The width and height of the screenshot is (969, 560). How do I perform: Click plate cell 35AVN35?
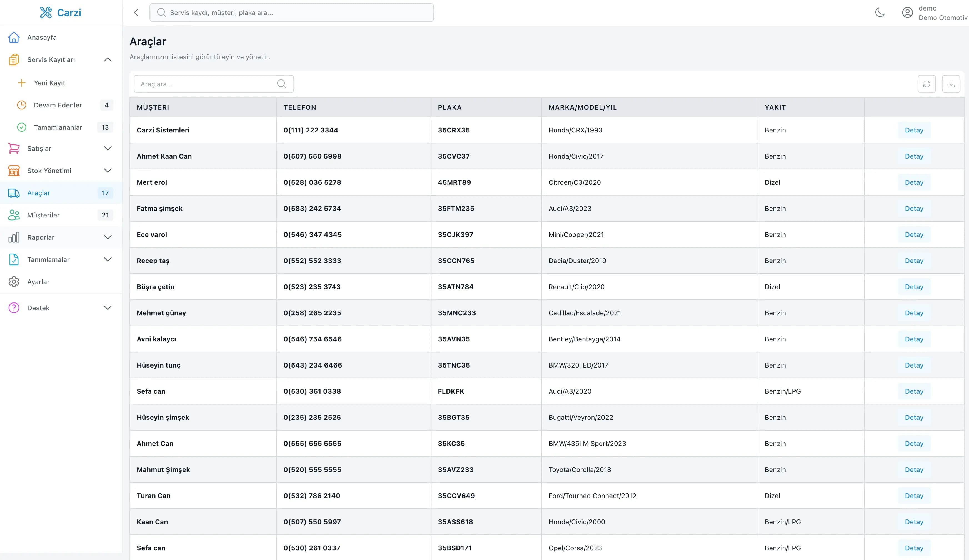click(486, 339)
